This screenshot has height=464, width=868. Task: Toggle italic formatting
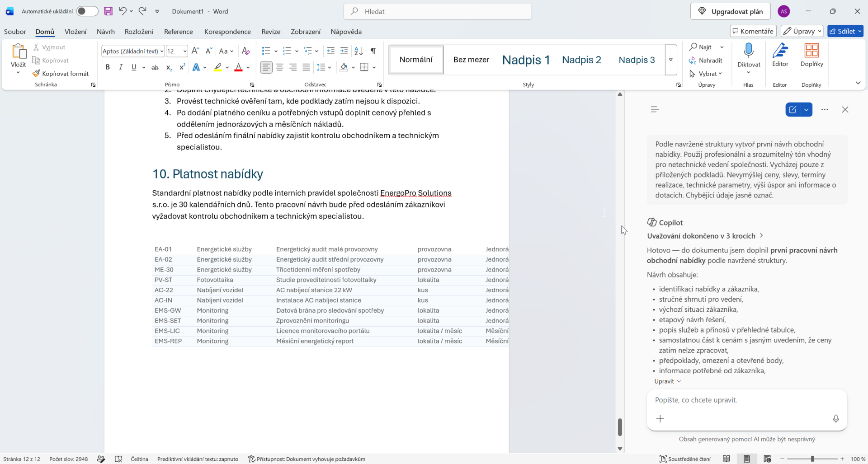coord(121,67)
